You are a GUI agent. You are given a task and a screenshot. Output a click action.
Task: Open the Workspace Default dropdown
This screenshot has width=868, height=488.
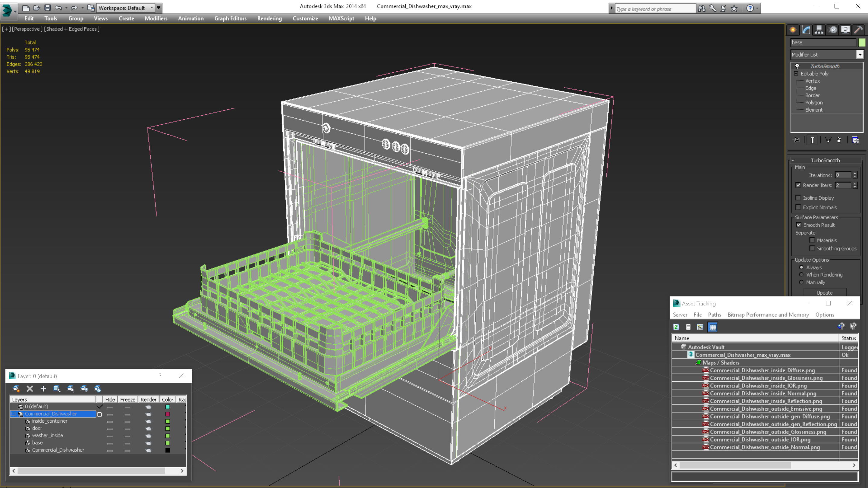[152, 8]
